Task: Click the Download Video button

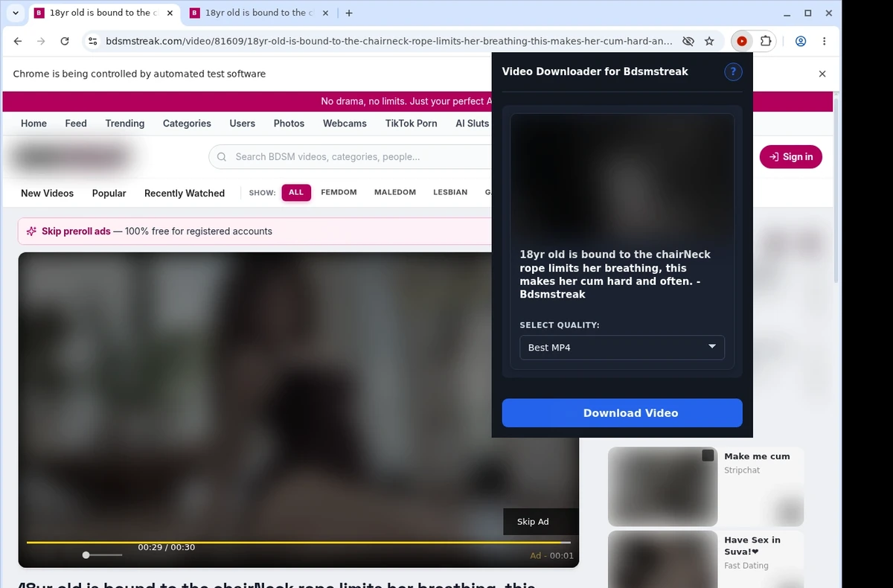Action: tap(622, 413)
